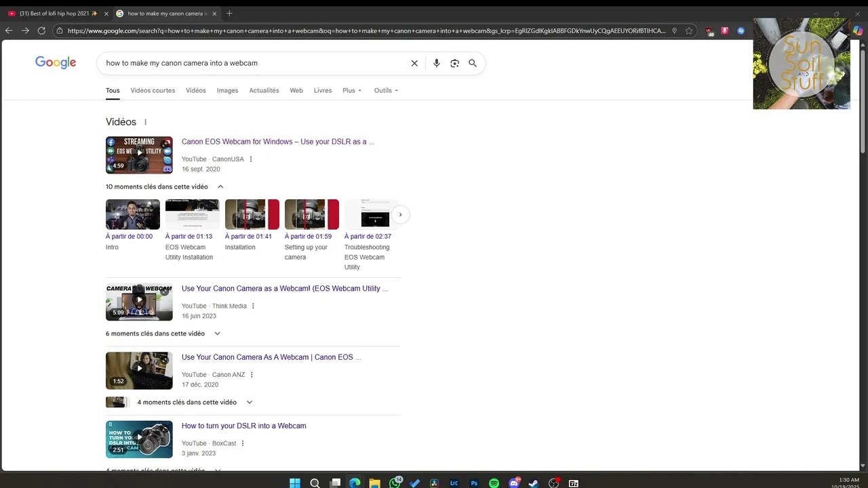Select the Tous search tab
The image size is (868, 488).
113,90
